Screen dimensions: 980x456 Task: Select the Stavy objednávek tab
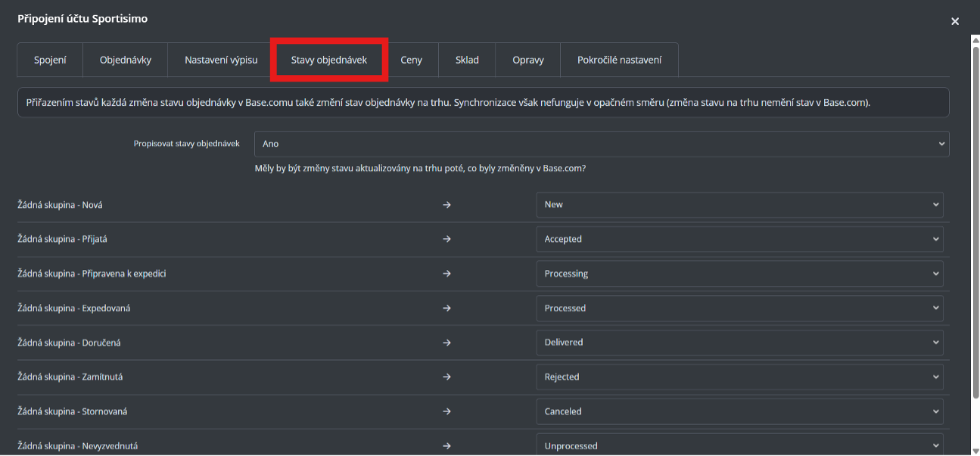tap(329, 60)
